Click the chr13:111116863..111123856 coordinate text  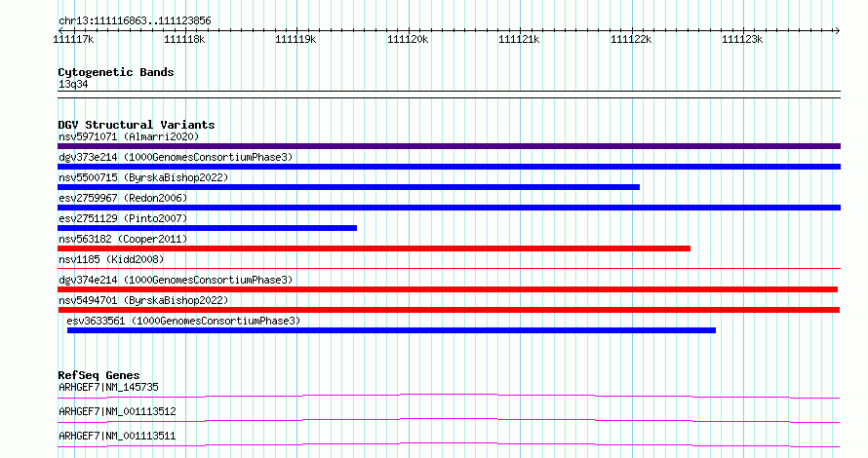[x=135, y=21]
